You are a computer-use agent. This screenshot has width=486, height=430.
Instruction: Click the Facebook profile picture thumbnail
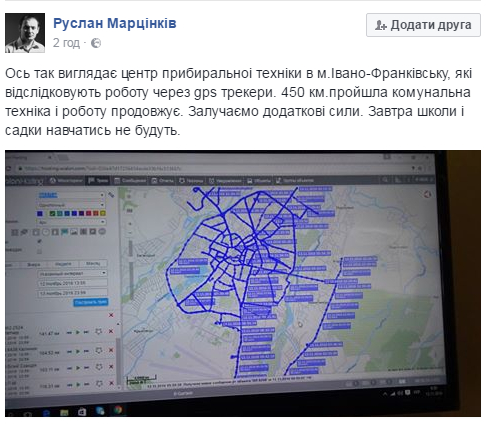[25, 33]
